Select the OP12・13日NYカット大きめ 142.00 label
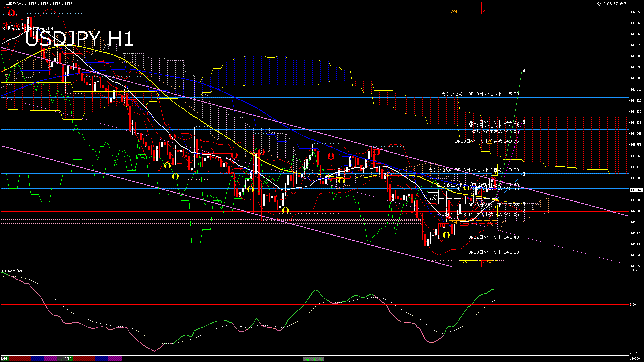Screen dimensions: 644x362 [482, 215]
